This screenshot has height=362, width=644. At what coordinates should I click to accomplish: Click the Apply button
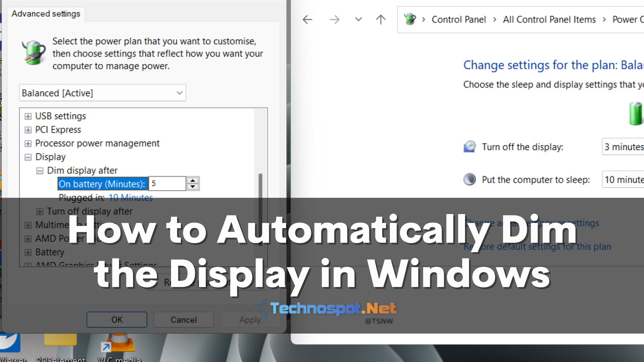(250, 319)
